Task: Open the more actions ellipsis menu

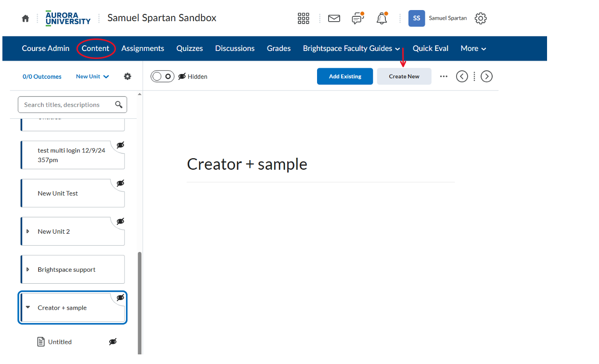Action: (x=444, y=76)
